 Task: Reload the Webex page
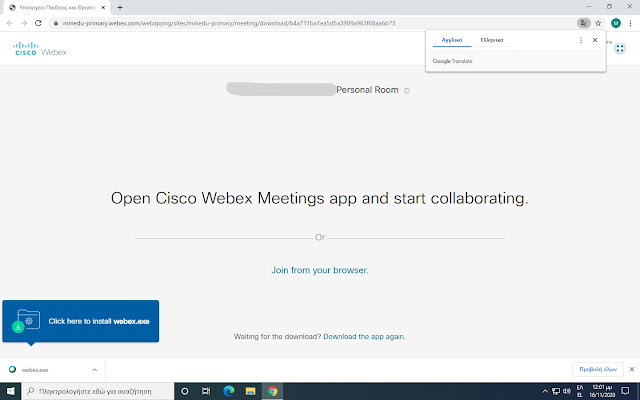[38, 23]
